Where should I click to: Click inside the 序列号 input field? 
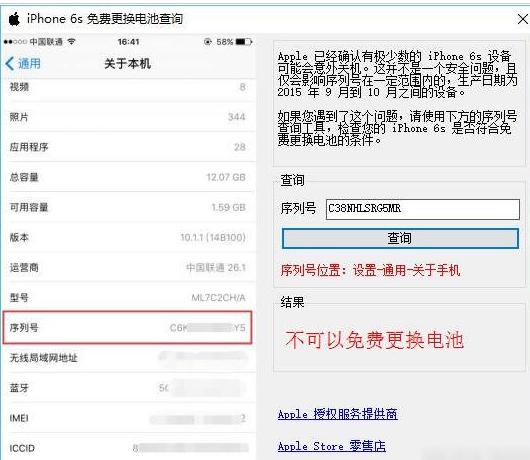pos(423,209)
